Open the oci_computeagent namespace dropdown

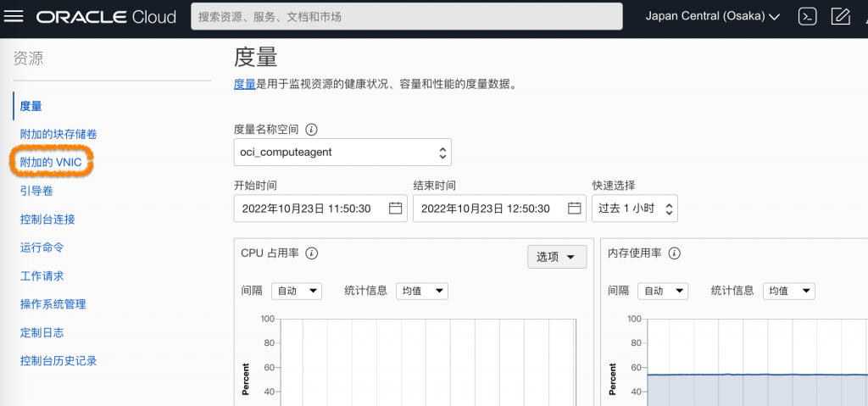pos(342,153)
